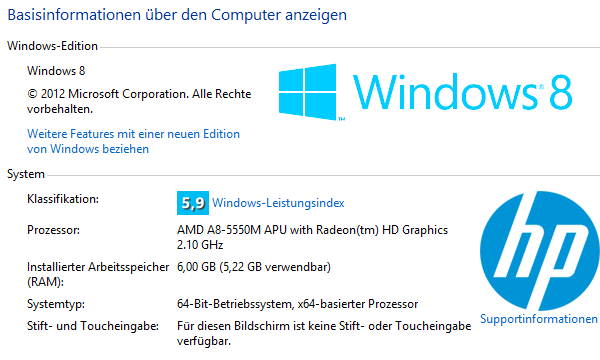This screenshot has height=360, width=600.
Task: Click the Windows 8 wordmark graphic
Action: pos(463,92)
